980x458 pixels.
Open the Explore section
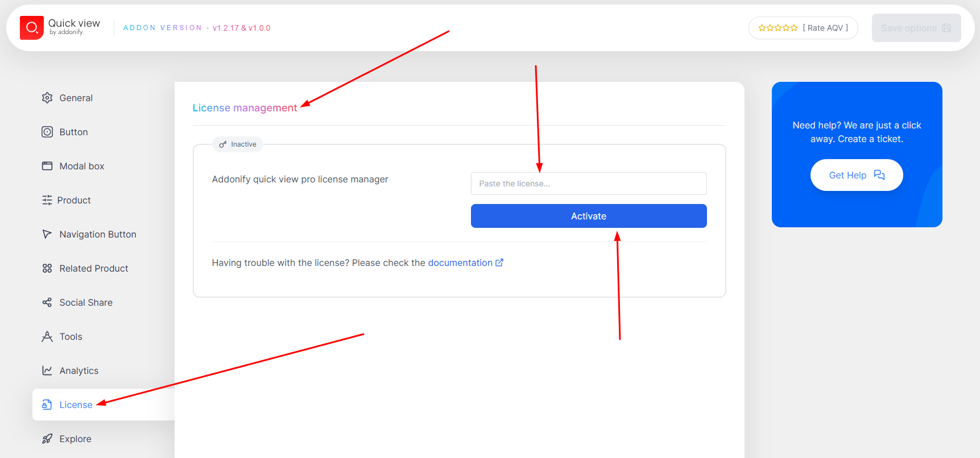tap(75, 439)
